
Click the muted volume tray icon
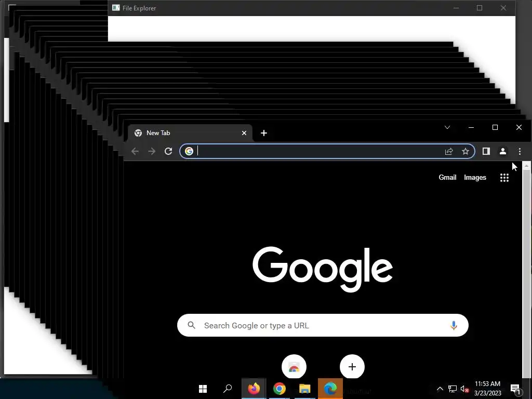coord(464,389)
